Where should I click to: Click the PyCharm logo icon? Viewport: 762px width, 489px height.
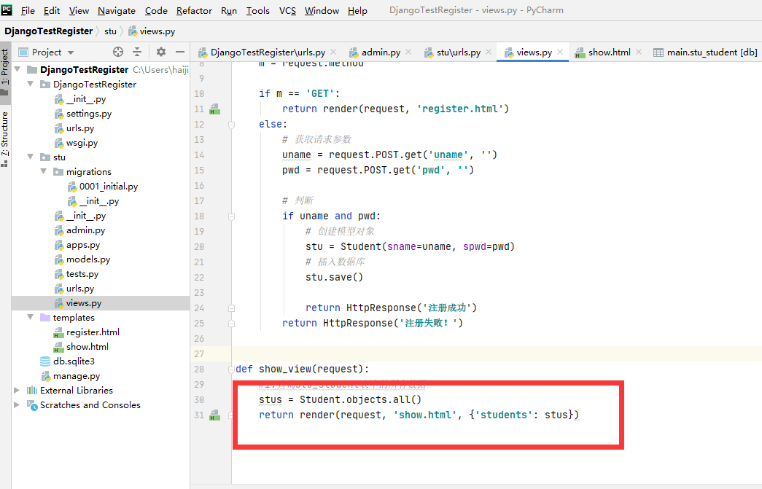click(x=7, y=10)
